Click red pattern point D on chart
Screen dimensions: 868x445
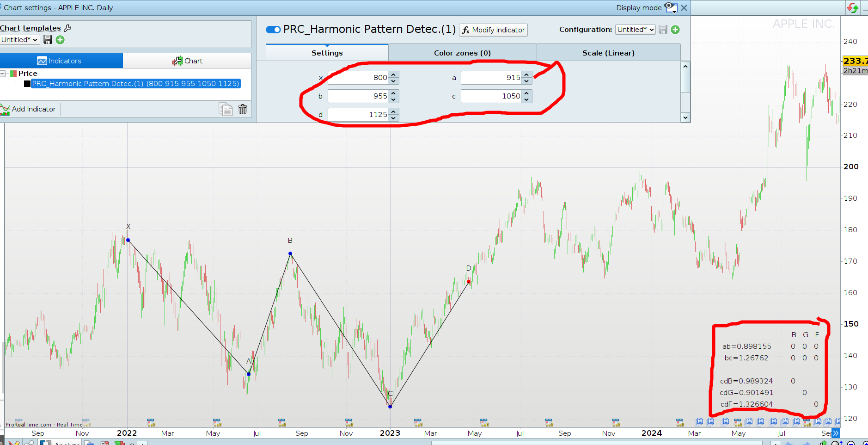click(469, 282)
